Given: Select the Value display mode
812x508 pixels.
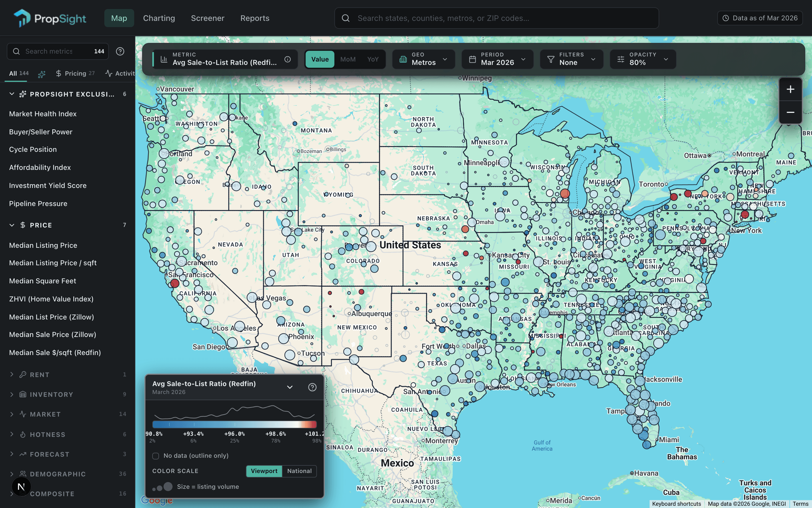Looking at the screenshot, I should tap(320, 59).
